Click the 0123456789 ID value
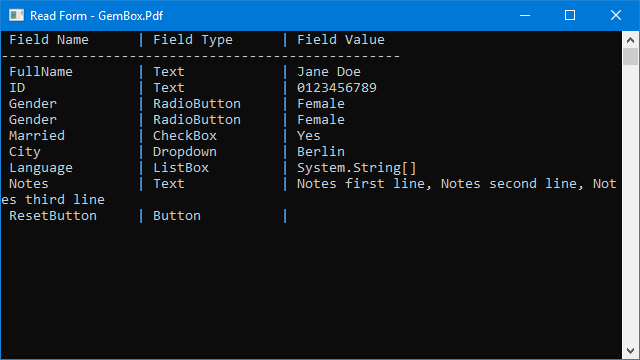 pyautogui.click(x=337, y=88)
